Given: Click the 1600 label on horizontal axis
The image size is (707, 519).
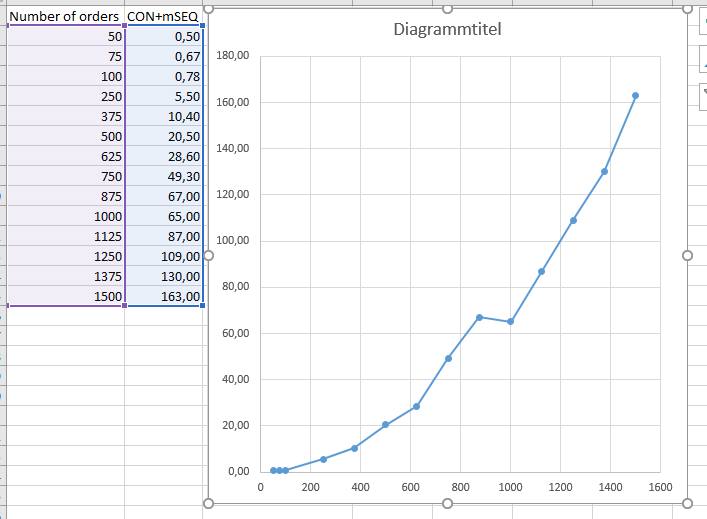Looking at the screenshot, I should tap(660, 488).
